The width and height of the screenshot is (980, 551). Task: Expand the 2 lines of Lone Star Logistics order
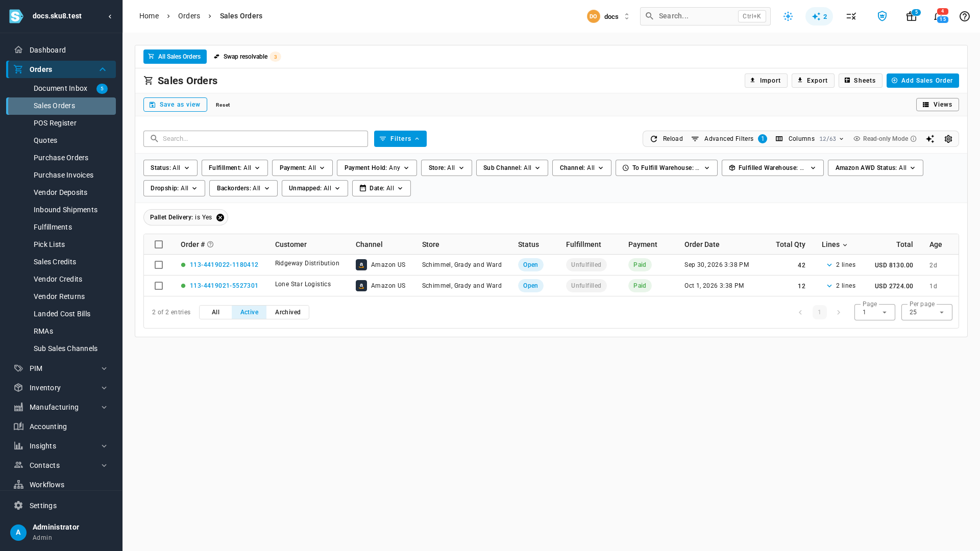point(841,286)
